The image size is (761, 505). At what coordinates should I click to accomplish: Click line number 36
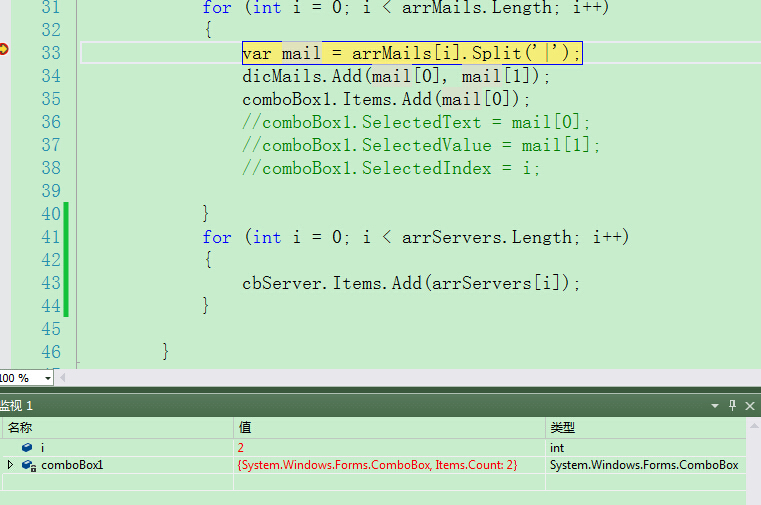51,122
